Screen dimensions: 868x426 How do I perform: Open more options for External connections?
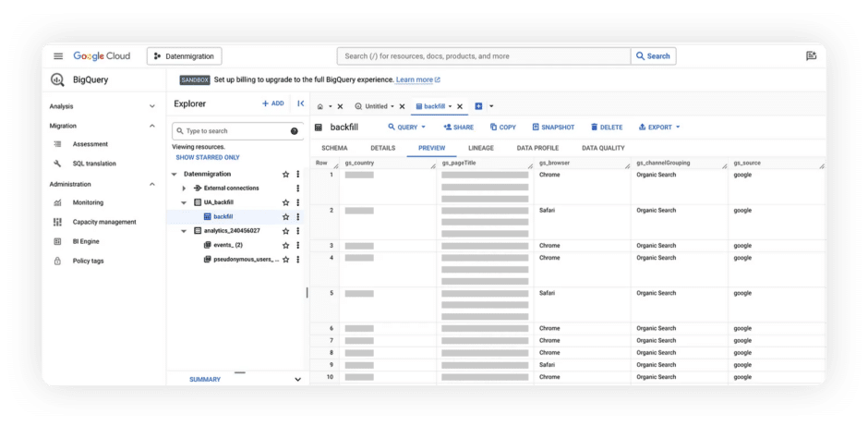298,189
